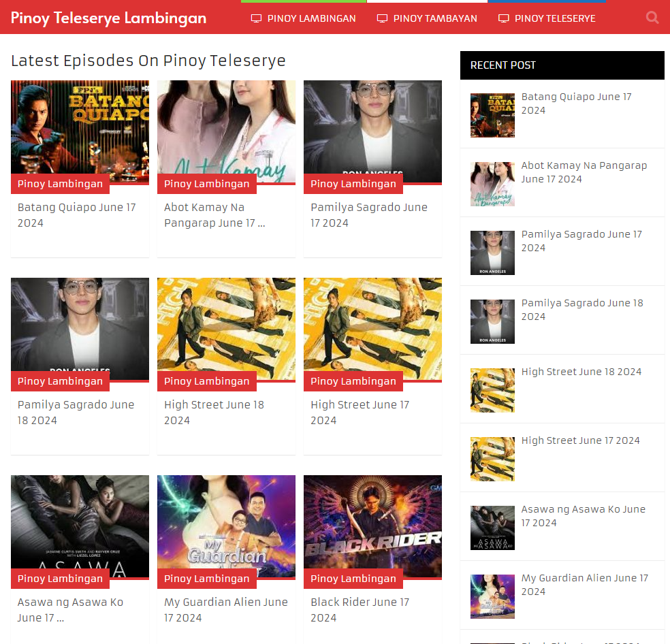The image size is (670, 644).
Task: Open My Guardian Alien poster in grid
Action: tap(226, 522)
